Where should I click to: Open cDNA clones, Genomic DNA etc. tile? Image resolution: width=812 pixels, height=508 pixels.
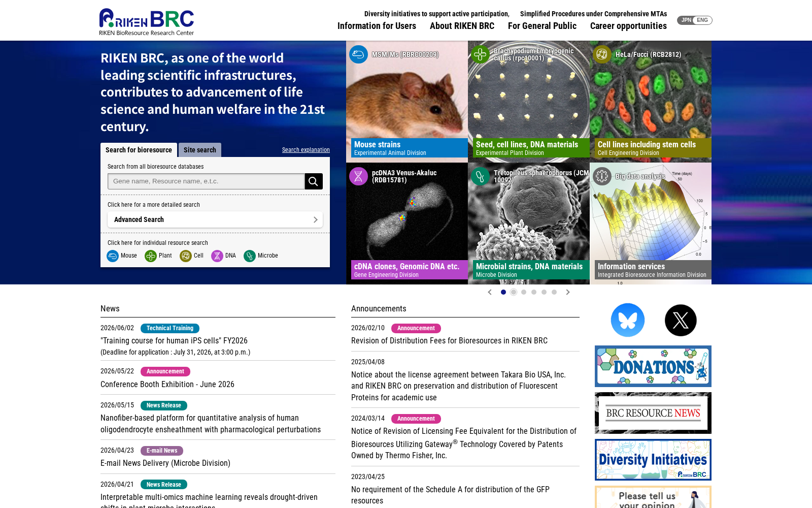click(x=407, y=224)
